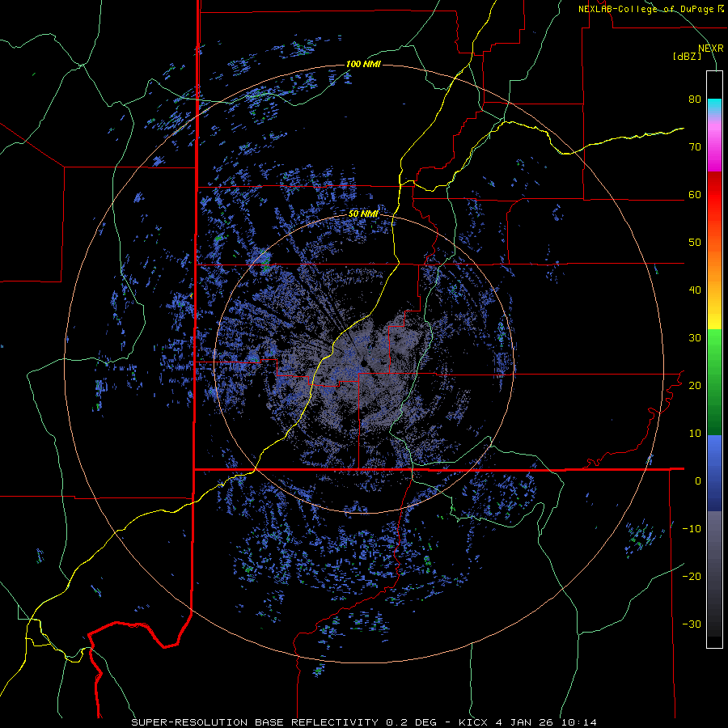Click the [dBZ] units label
This screenshot has width=728, height=728.
pos(687,57)
